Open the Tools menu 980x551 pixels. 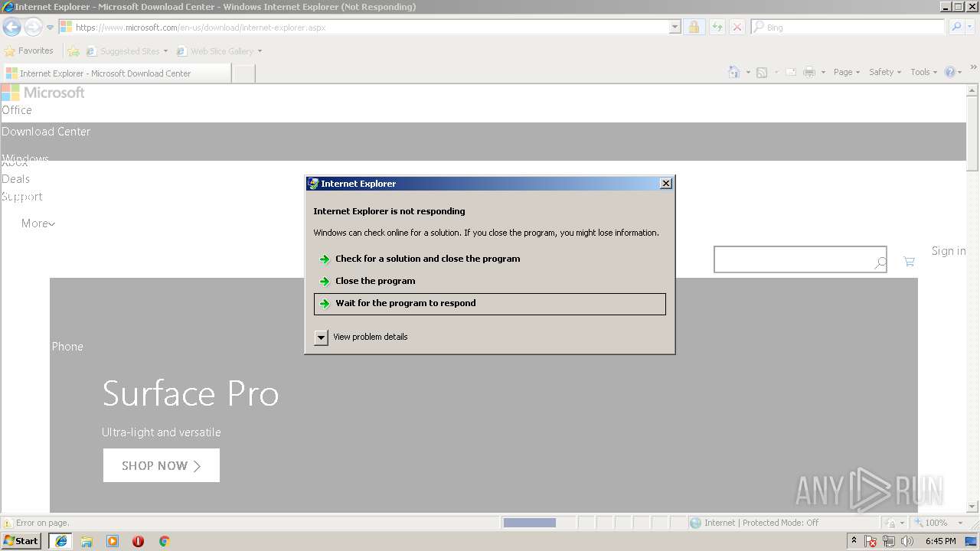click(x=923, y=72)
